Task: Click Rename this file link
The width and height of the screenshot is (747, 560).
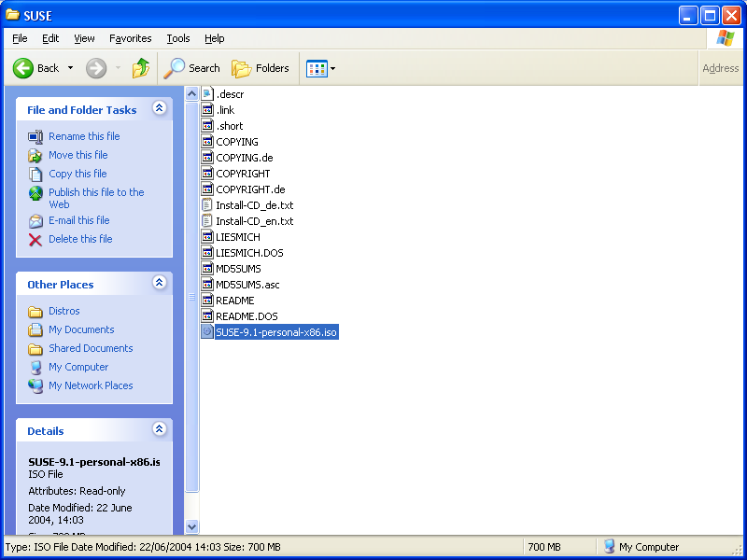Action: pos(84,136)
